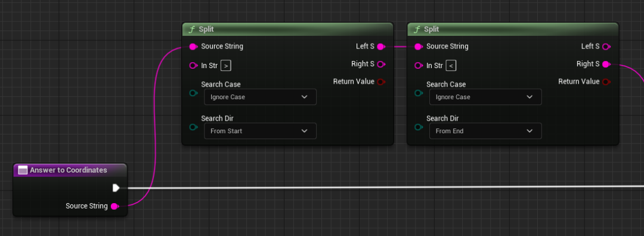Click the In Str field containing '>'
This screenshot has height=236, width=644.
226,66
